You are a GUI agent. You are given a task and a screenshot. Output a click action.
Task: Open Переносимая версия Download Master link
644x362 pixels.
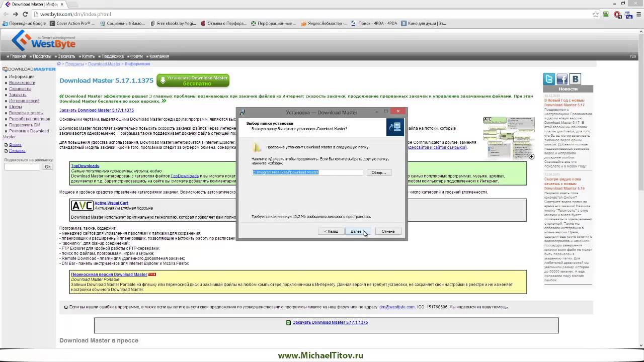coord(109,275)
